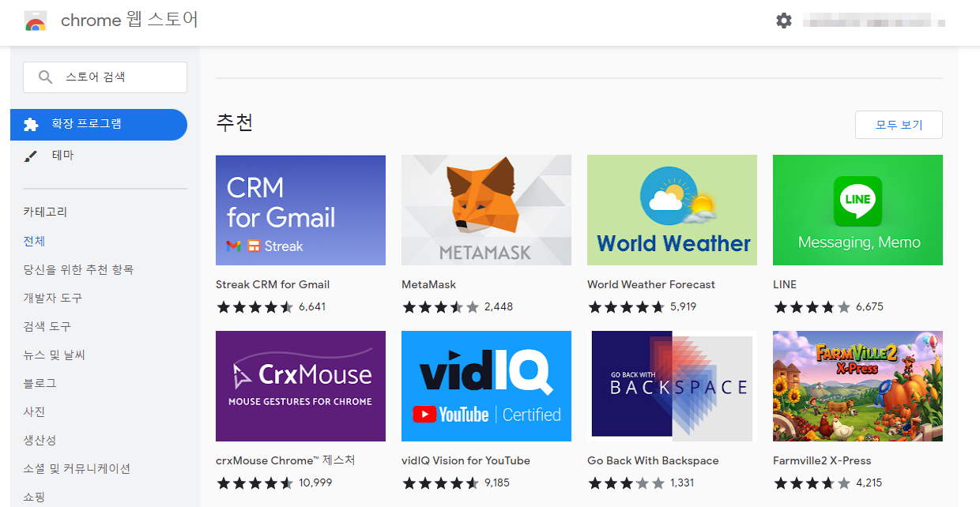Open the Go Back With Backspace thumbnail
Image resolution: width=980 pixels, height=507 pixels.
[672, 386]
